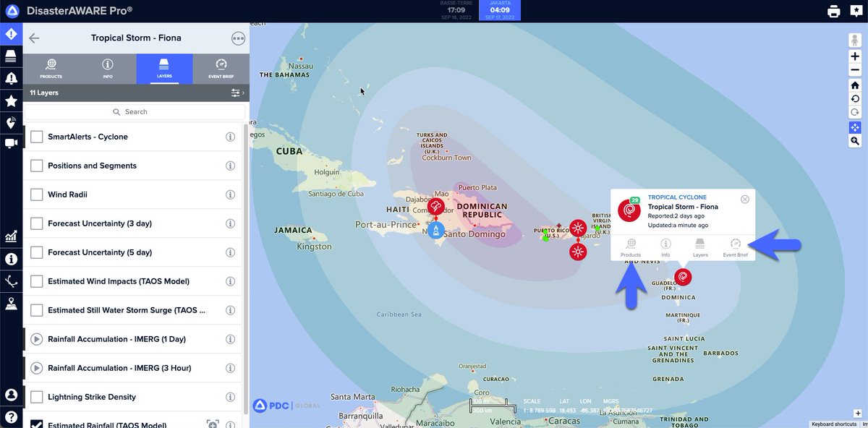Click the layer Search field
This screenshot has height=428, width=868.
(x=136, y=112)
